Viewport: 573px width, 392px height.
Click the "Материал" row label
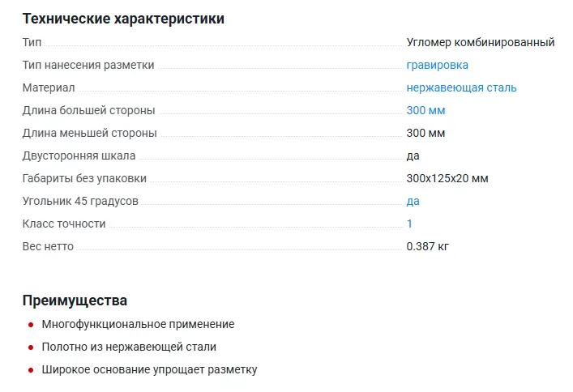tap(49, 87)
